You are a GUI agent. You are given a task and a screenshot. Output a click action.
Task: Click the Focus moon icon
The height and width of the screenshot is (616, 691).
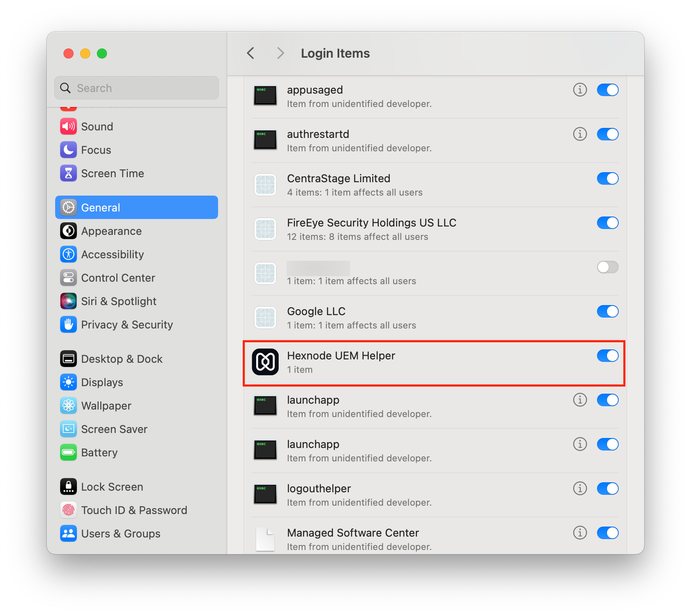coord(69,150)
